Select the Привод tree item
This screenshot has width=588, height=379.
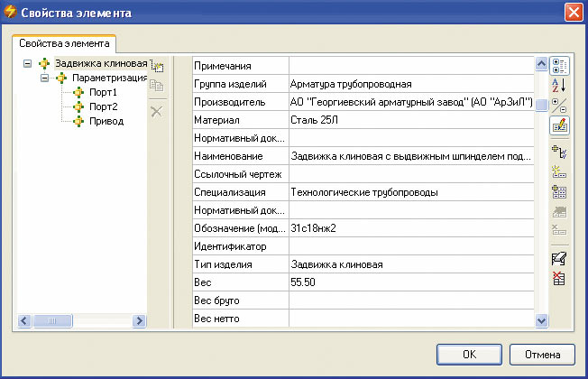click(105, 122)
